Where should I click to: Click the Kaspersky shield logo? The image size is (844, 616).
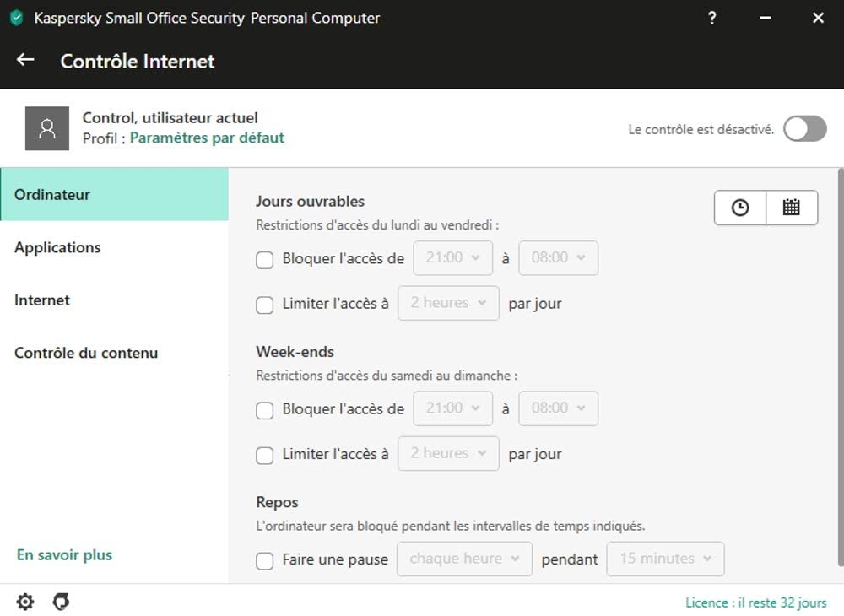pos(16,18)
